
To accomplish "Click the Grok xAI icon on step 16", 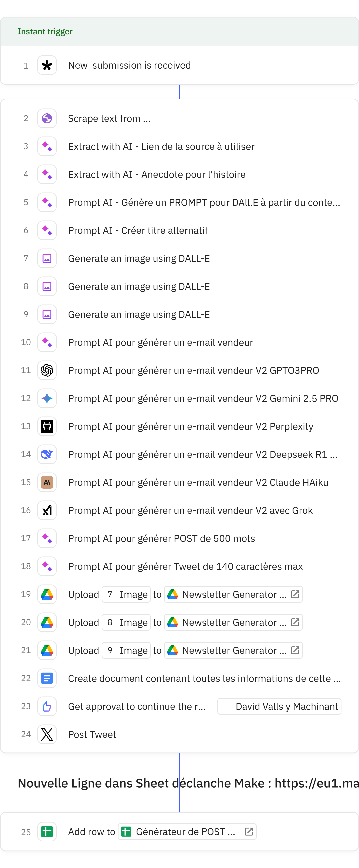I will click(x=47, y=510).
